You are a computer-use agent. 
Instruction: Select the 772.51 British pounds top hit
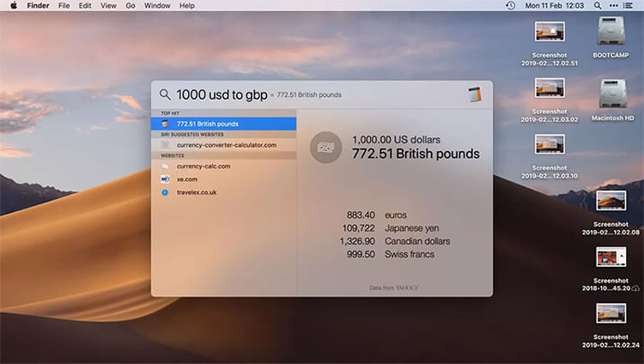coord(223,124)
